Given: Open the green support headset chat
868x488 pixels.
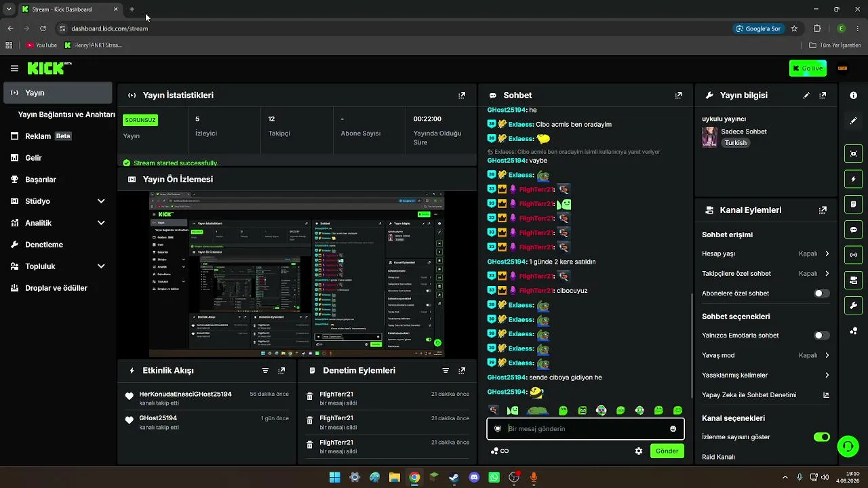Looking at the screenshot, I should 848,446.
